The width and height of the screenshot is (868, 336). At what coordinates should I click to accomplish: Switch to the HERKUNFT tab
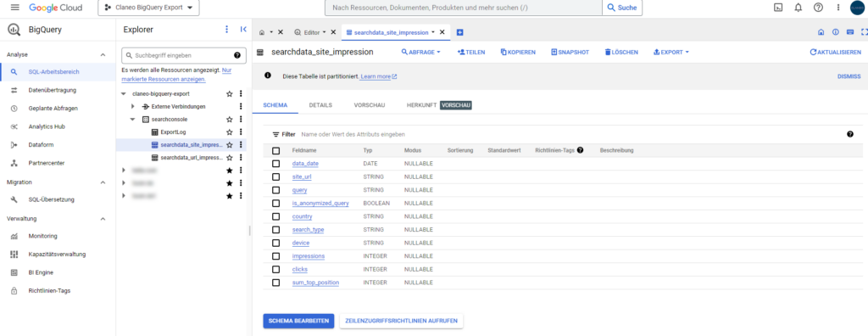tap(422, 105)
